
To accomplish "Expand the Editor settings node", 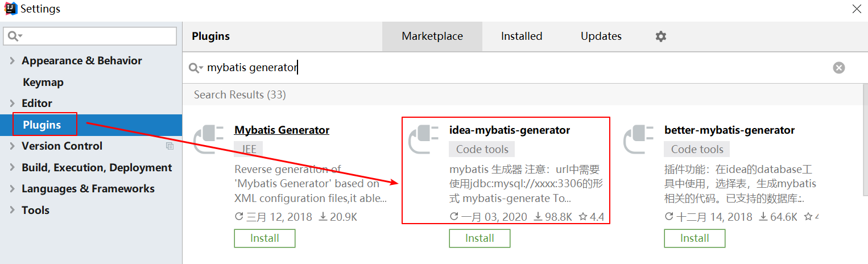I will [12, 104].
